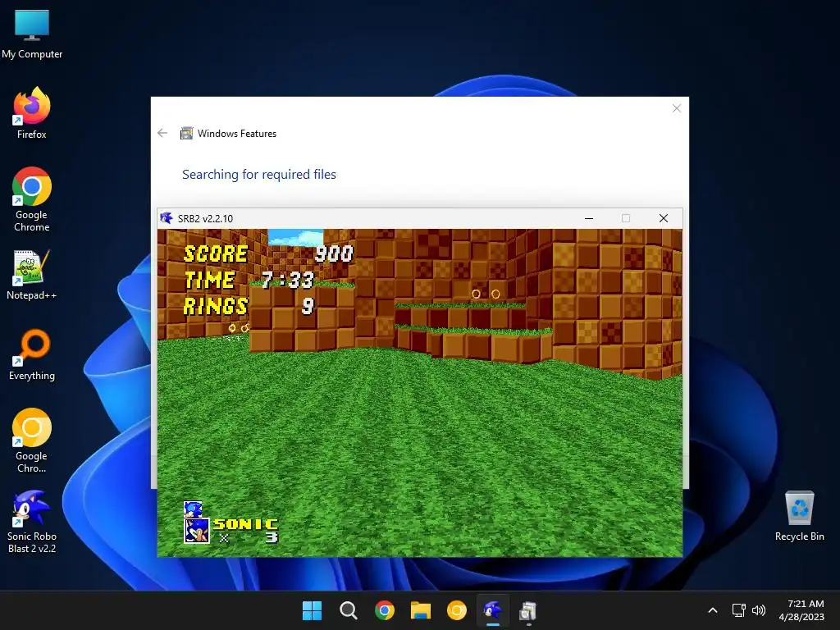
Task: Click the SCORE label in the game HUD
Action: click(216, 253)
